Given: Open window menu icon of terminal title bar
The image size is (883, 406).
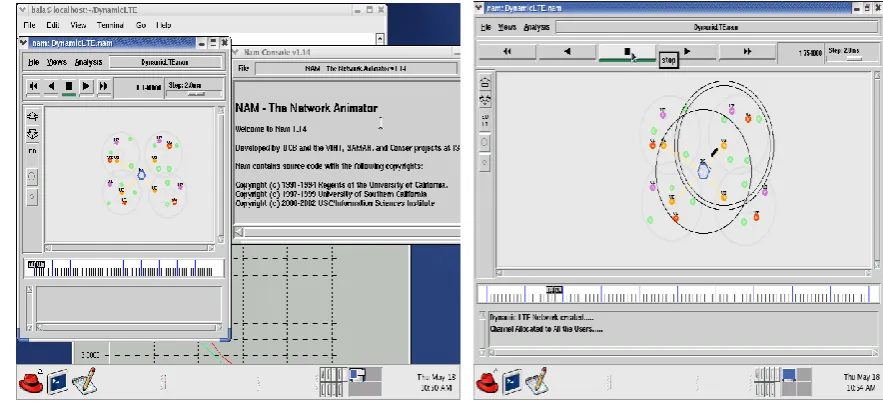Looking at the screenshot, I should pyautogui.click(x=23, y=10).
